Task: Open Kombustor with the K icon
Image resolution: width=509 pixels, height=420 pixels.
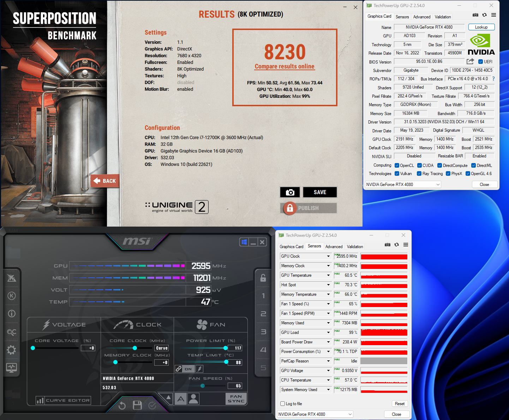Action: coord(12,296)
